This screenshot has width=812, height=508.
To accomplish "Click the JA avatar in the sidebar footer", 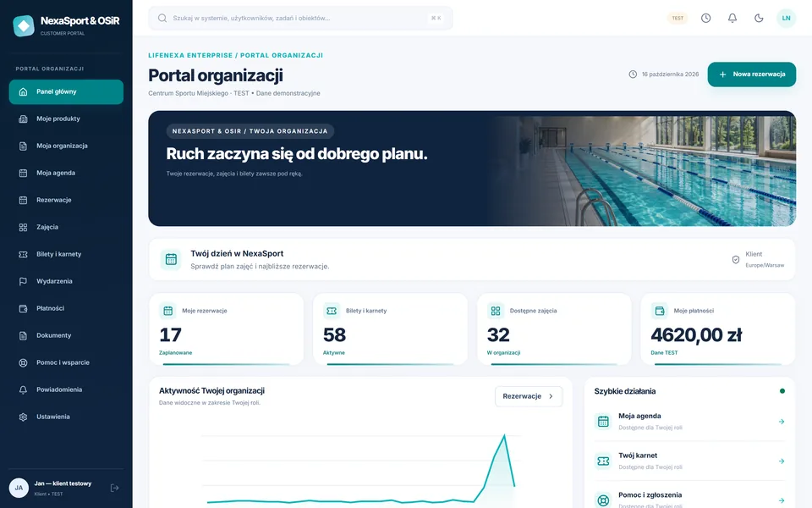I will [19, 488].
